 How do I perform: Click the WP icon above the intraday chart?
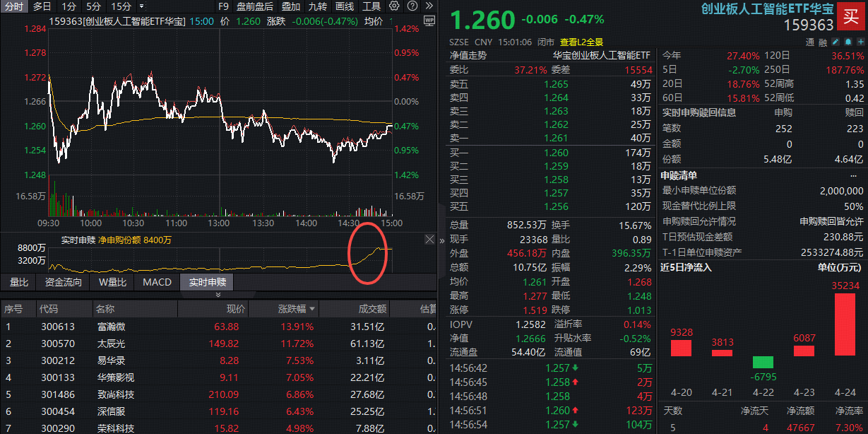click(x=429, y=20)
